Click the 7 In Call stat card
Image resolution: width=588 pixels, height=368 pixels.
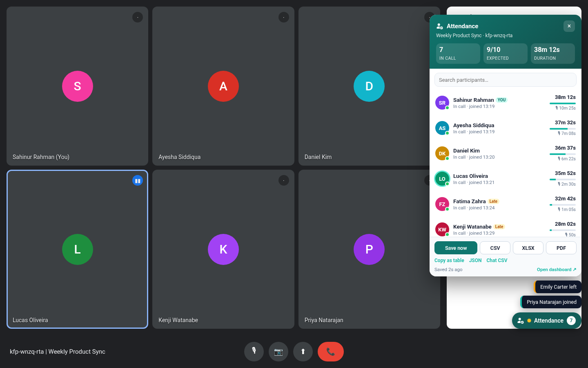tap(458, 54)
